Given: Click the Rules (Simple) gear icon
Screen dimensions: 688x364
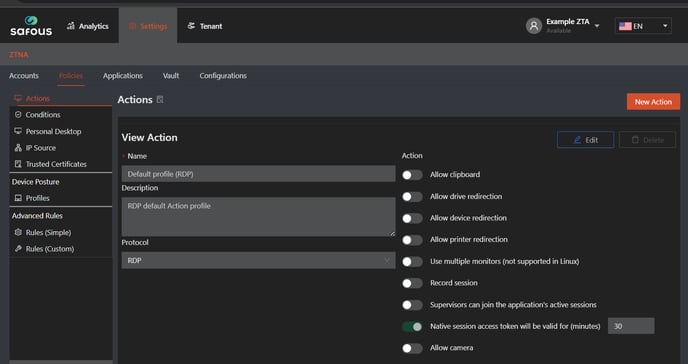Looking at the screenshot, I should click(18, 232).
